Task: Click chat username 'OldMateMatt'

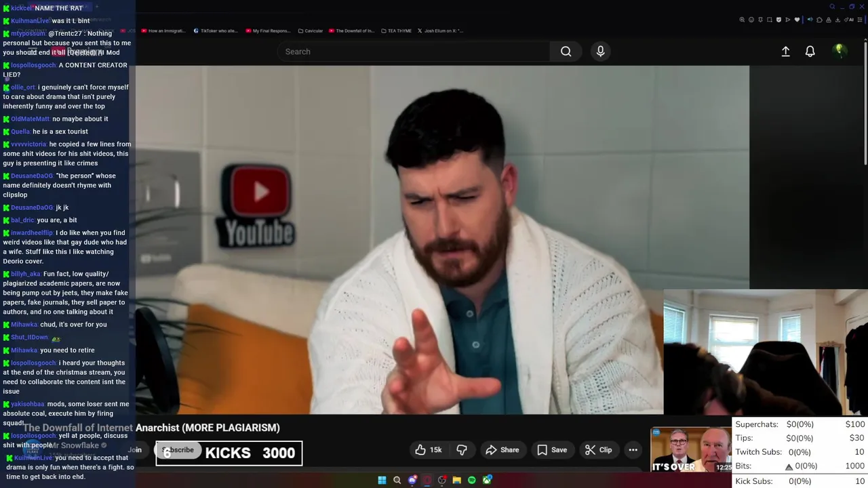Action: coord(31,119)
